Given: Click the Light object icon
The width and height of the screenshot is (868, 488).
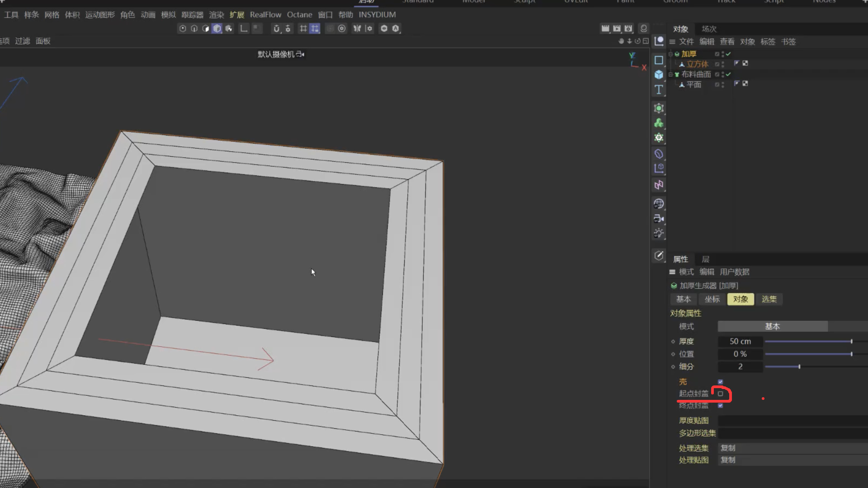Looking at the screenshot, I should 659,234.
